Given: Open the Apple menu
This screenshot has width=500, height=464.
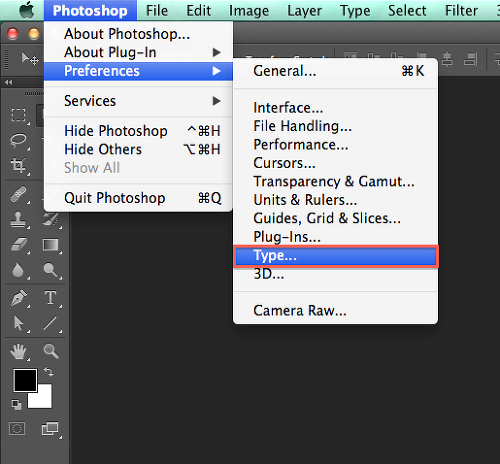Looking at the screenshot, I should [27, 10].
